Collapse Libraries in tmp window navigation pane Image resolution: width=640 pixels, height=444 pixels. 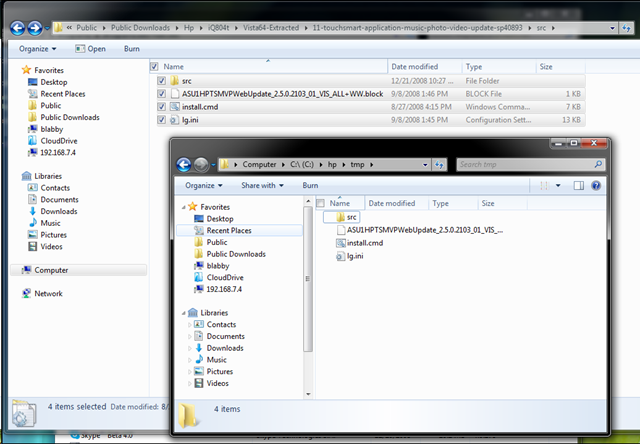click(x=183, y=313)
